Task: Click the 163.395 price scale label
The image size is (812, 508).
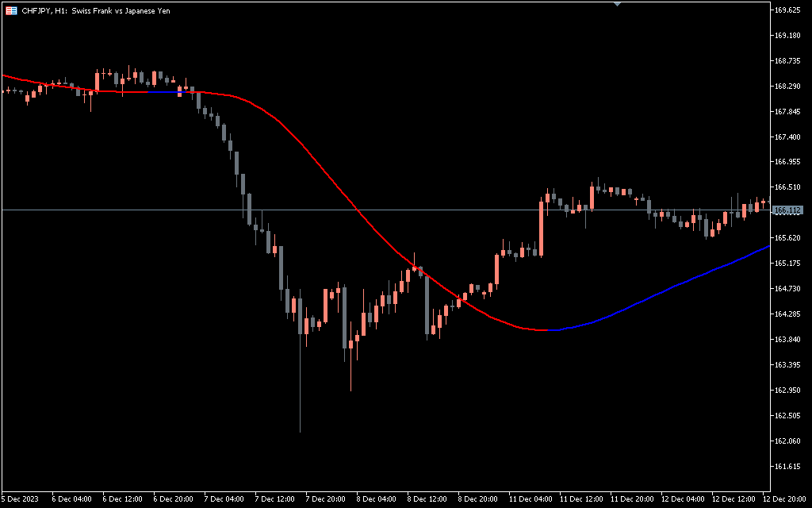Action: point(787,365)
